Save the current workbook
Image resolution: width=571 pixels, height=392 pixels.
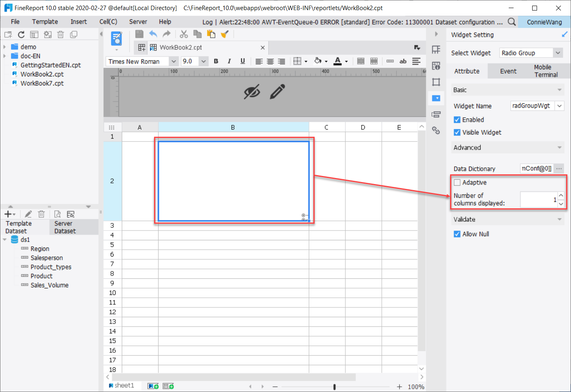point(139,34)
